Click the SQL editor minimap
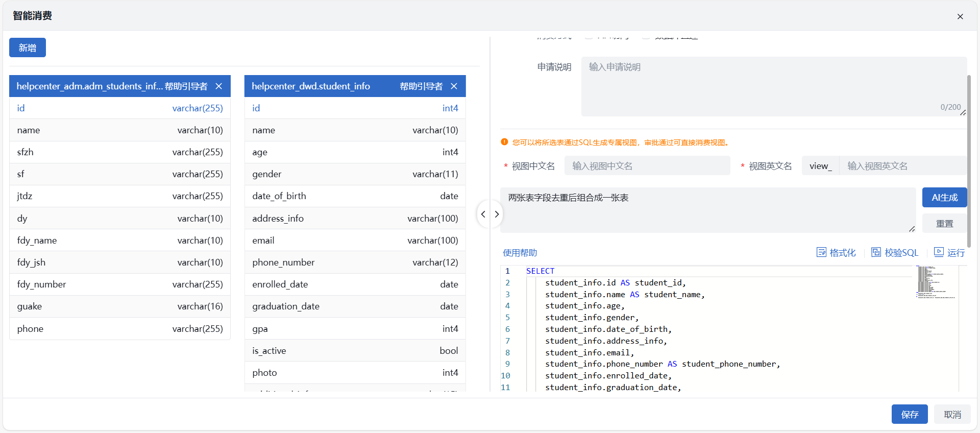The height and width of the screenshot is (433, 980). tap(936, 282)
